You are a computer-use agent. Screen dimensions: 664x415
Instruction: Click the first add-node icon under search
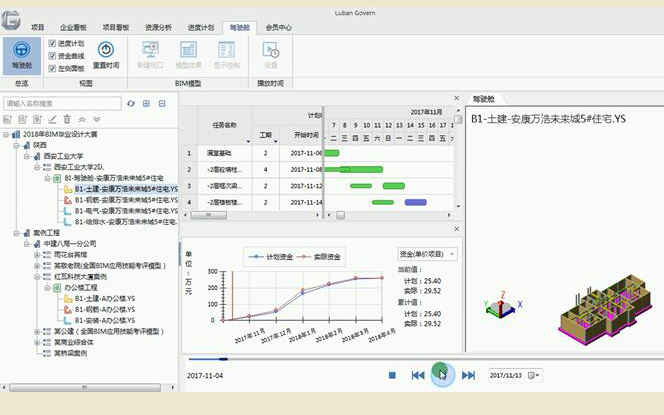[8, 119]
